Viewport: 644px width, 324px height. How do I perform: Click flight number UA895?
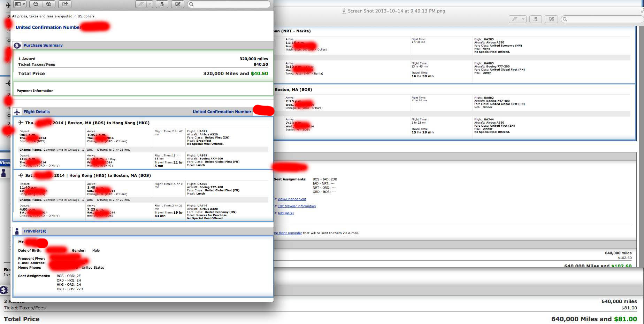pos(202,156)
